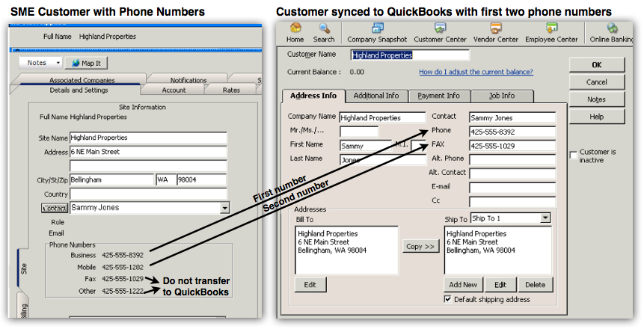This screenshot has height=329, width=644.
Task: Select the Notifications tab
Action: pos(188,79)
